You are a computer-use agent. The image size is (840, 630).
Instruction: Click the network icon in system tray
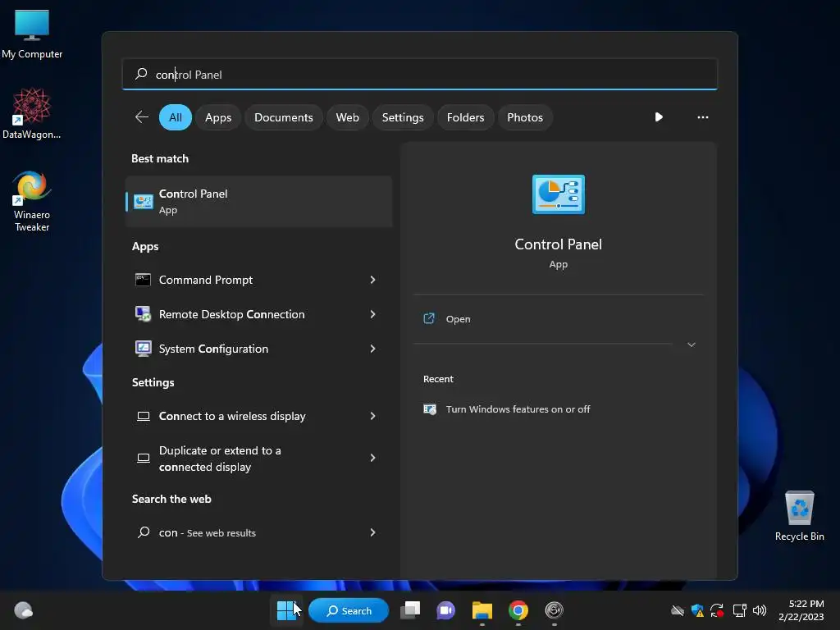point(739,610)
